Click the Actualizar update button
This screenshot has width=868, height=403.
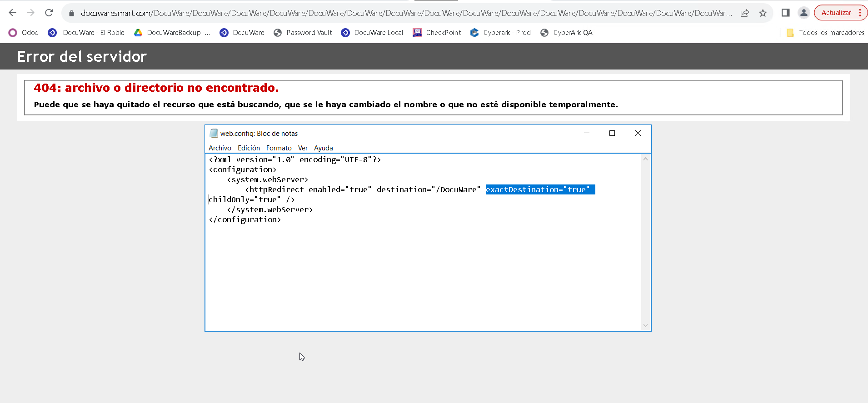(836, 13)
